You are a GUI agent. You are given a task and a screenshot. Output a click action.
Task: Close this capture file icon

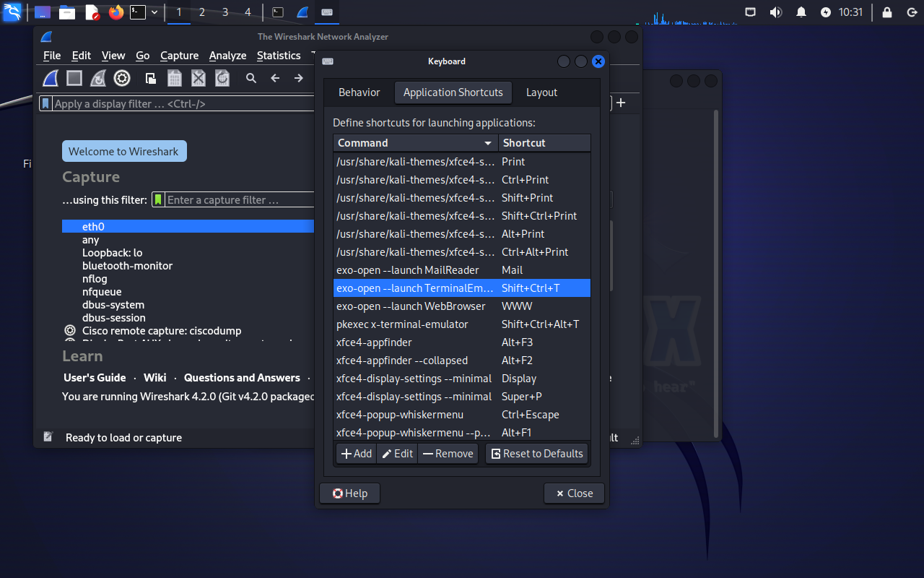click(199, 78)
